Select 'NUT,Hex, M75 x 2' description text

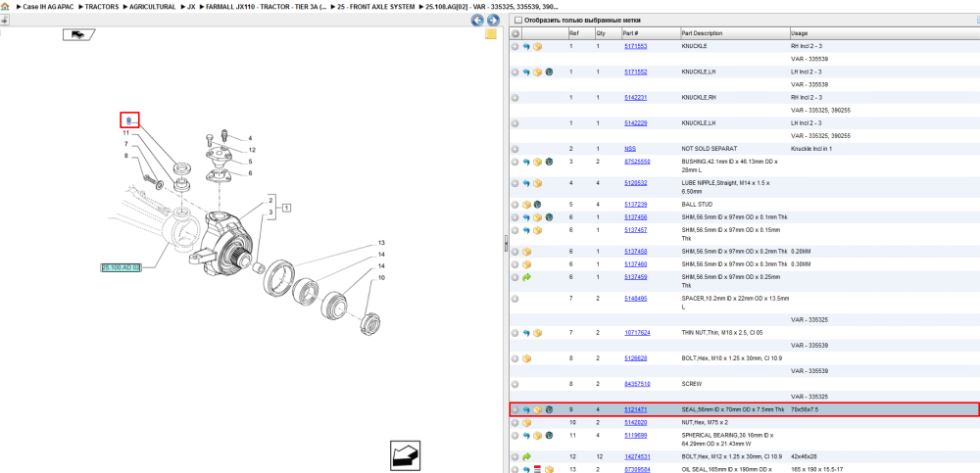[705, 423]
